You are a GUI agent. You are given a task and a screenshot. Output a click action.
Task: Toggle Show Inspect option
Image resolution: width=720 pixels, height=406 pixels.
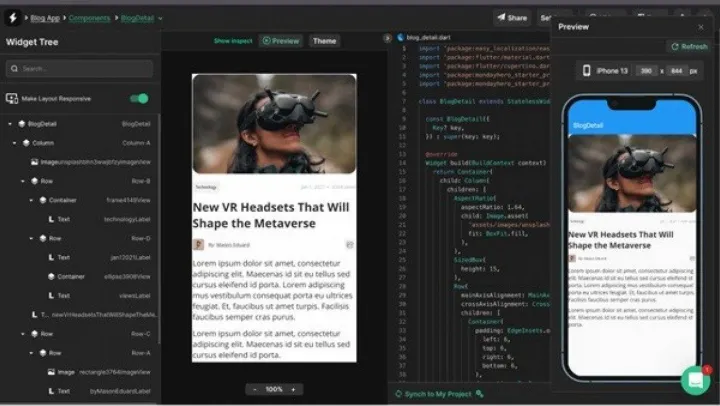[233, 41]
